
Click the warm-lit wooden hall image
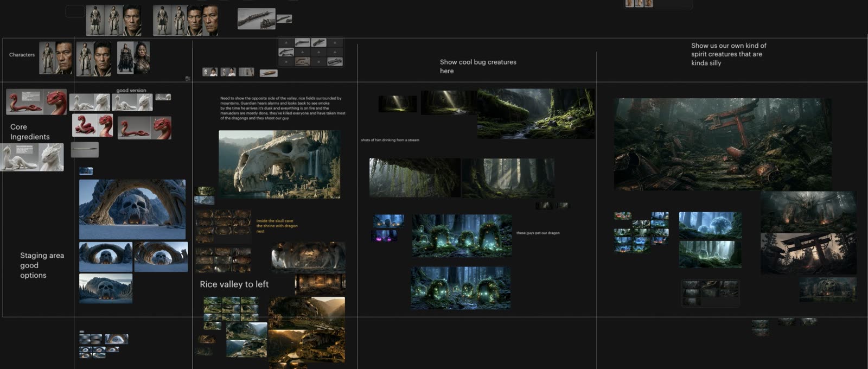coord(320,284)
